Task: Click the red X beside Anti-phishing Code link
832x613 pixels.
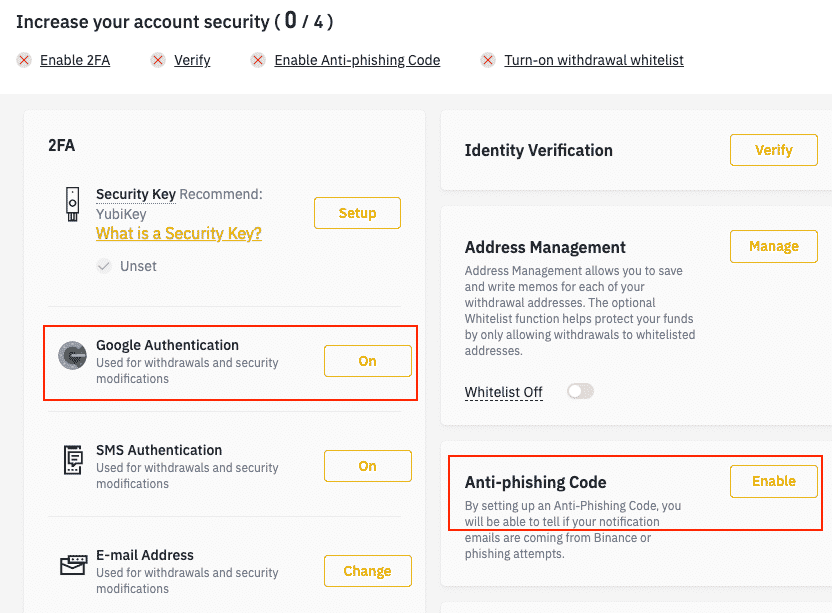Action: pos(258,61)
